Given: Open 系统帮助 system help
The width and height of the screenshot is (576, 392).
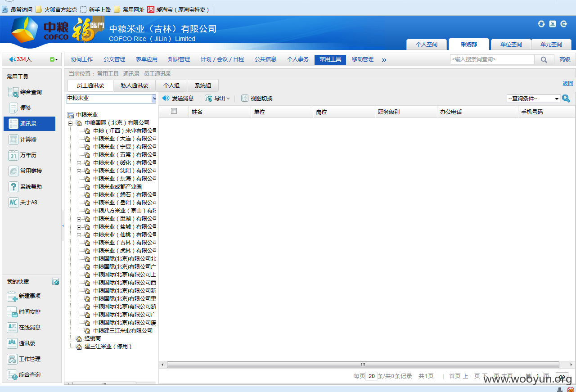Looking at the screenshot, I should (25, 187).
